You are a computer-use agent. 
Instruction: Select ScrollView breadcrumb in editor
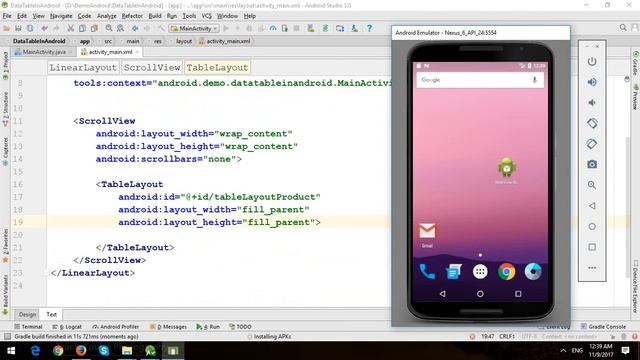pos(152,68)
